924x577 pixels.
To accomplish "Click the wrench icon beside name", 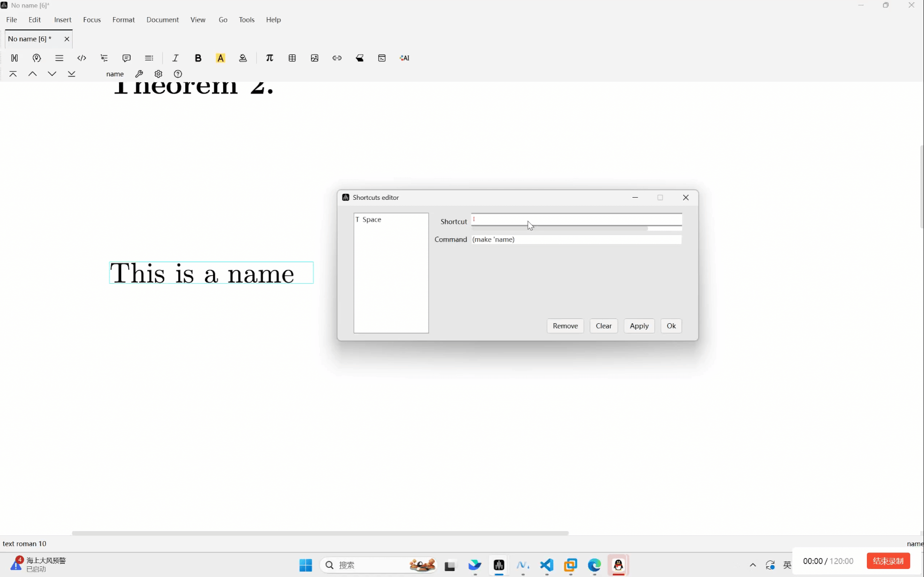I will click(x=139, y=74).
